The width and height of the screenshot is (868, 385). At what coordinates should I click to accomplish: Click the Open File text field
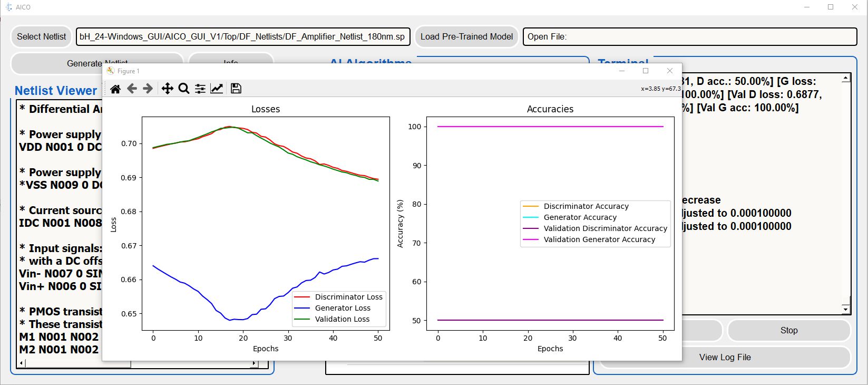click(689, 36)
